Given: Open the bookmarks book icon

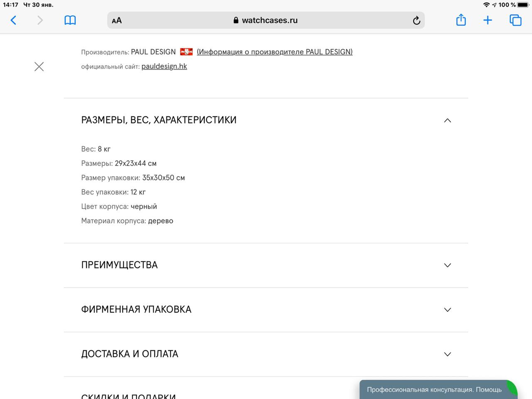Looking at the screenshot, I should click(70, 20).
